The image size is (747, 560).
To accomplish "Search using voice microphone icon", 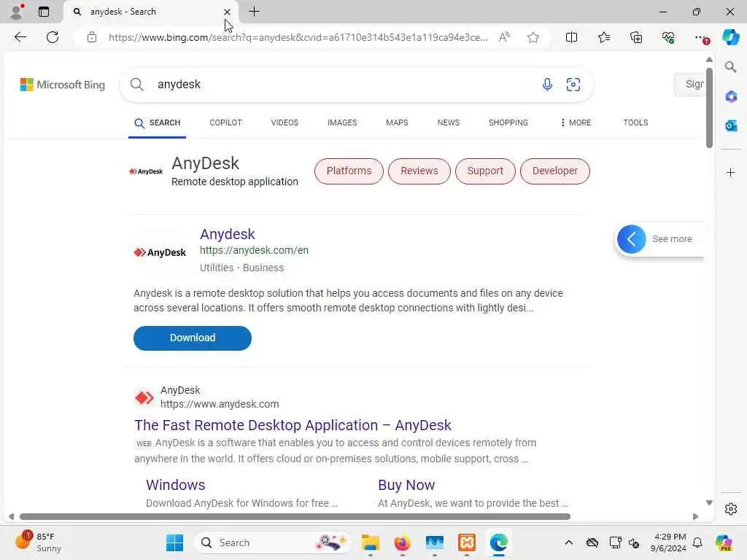I will point(547,85).
